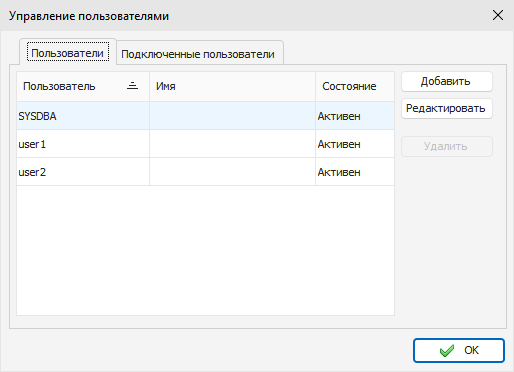Image resolution: width=514 pixels, height=372 pixels.
Task: Click the empty Имя cell of user1
Action: coord(232,144)
